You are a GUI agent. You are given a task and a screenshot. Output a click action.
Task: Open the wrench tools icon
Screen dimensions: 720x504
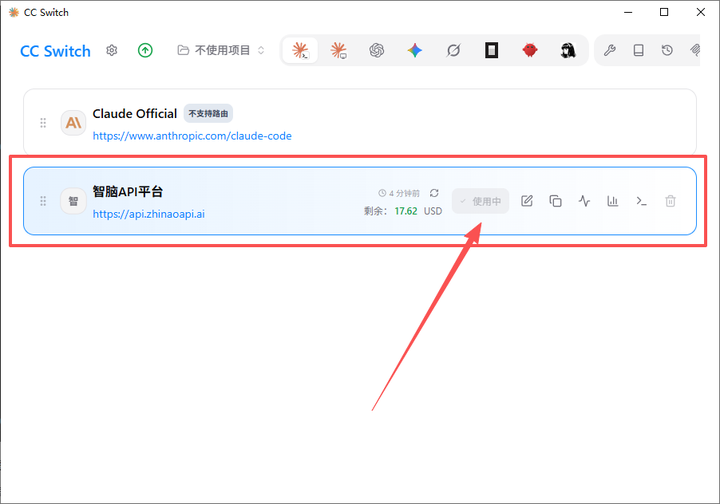[610, 50]
